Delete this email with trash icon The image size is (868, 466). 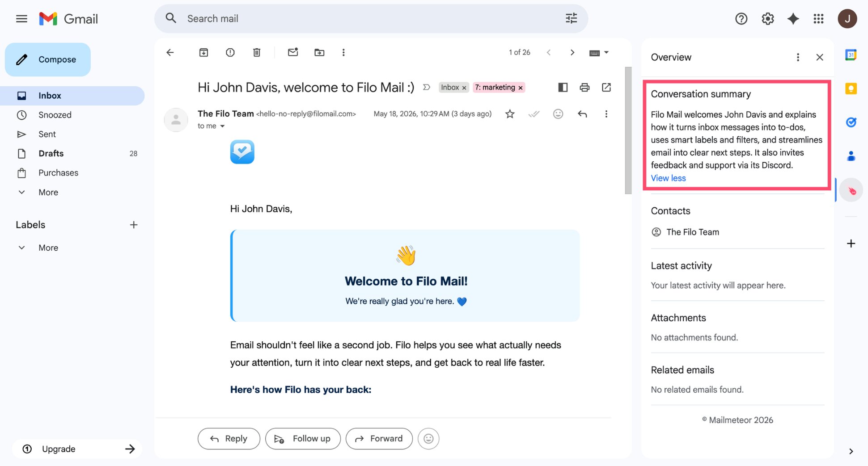click(257, 52)
